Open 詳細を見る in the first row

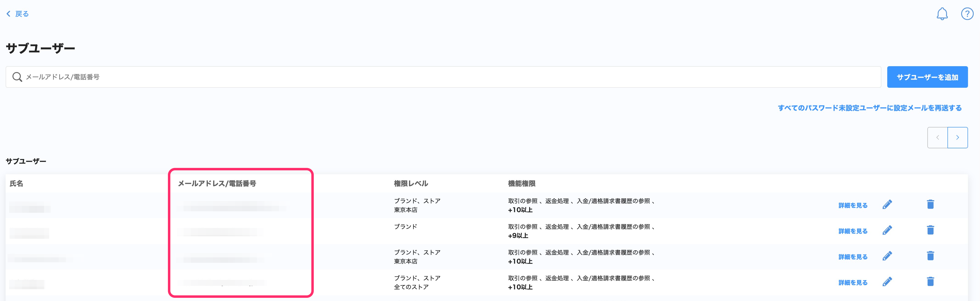point(852,205)
